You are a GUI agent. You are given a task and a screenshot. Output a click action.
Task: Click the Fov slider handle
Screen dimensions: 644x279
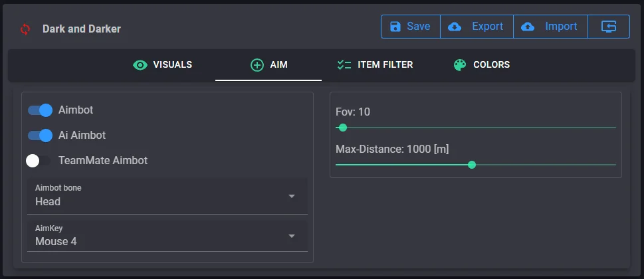[x=343, y=128]
